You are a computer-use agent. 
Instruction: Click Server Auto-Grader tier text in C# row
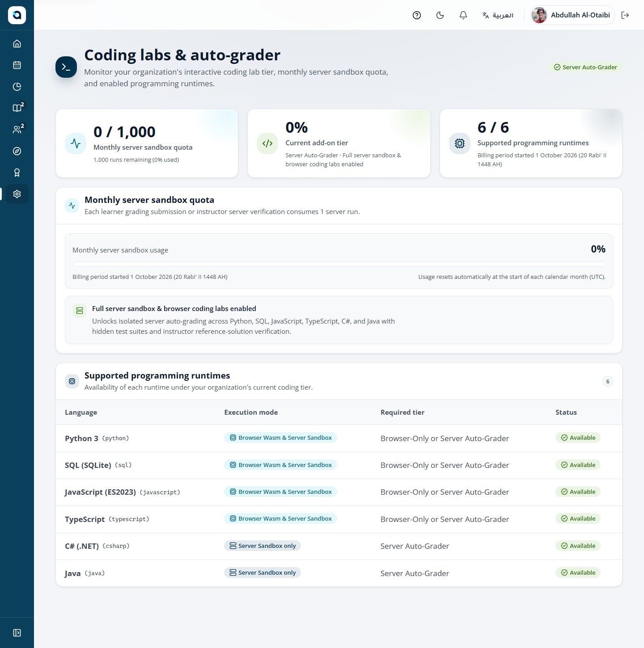pyautogui.click(x=415, y=546)
